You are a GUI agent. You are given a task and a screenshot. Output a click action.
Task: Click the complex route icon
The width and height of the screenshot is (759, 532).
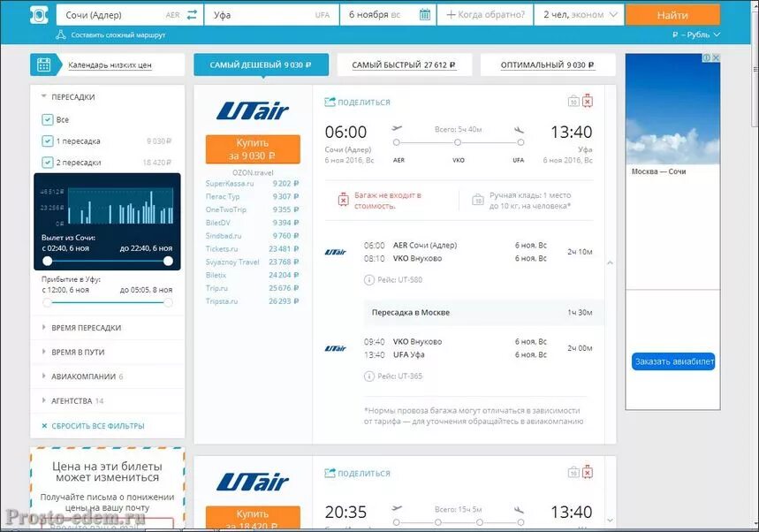click(x=60, y=34)
